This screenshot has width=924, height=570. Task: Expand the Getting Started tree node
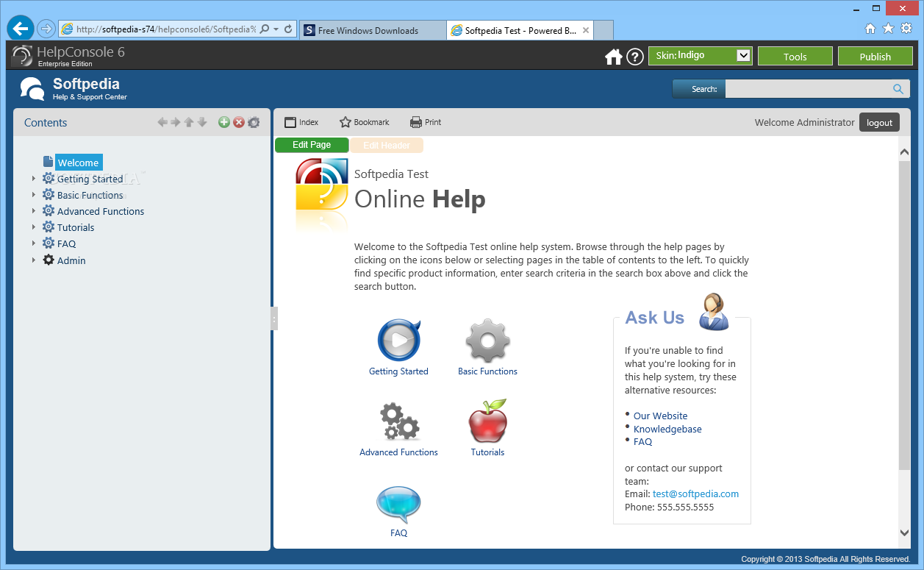pyautogui.click(x=33, y=179)
